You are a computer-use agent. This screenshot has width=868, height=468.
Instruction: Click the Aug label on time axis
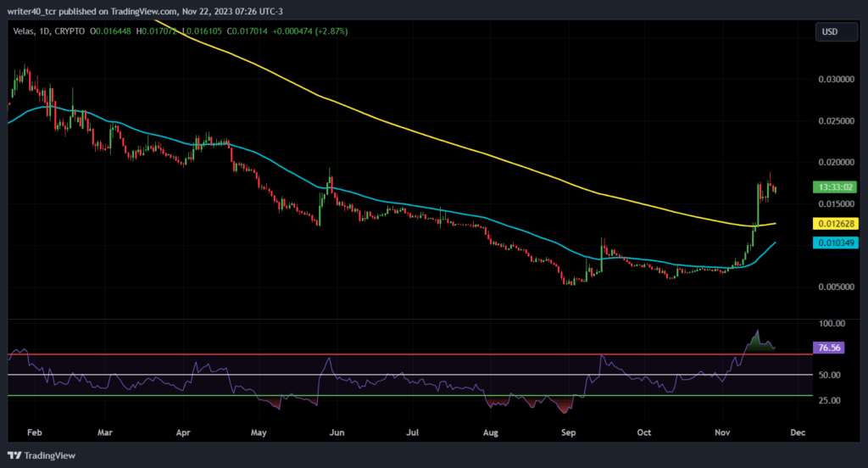(491, 432)
